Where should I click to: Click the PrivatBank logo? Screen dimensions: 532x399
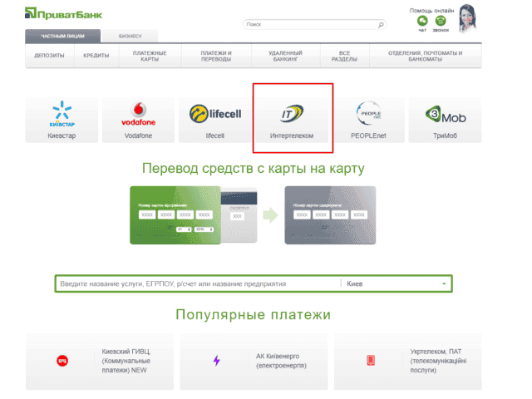(63, 13)
